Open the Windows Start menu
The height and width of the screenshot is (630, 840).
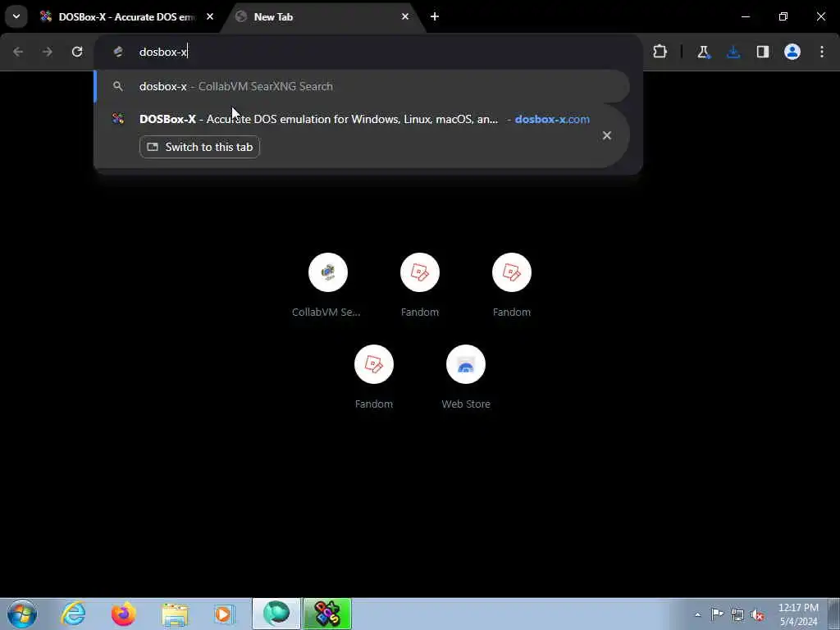click(22, 614)
